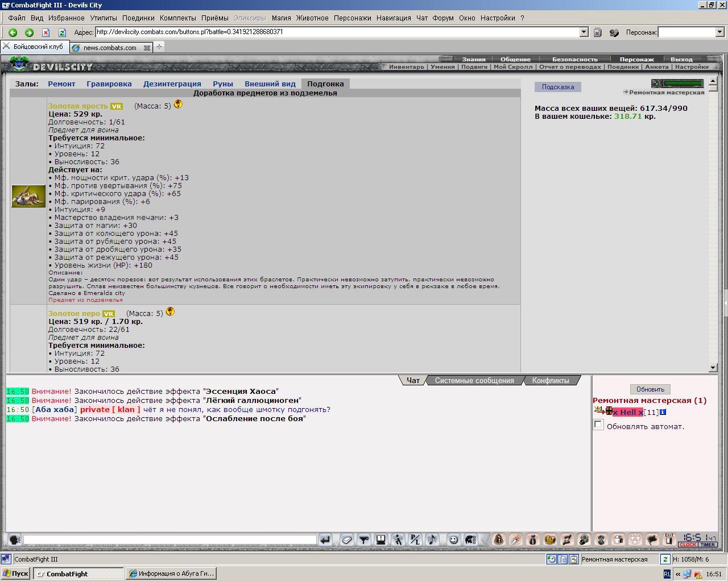Viewport: 728px width, 582px height.
Task: Click the first hooded figure quick-bar icon
Action: pyautogui.click(x=499, y=539)
